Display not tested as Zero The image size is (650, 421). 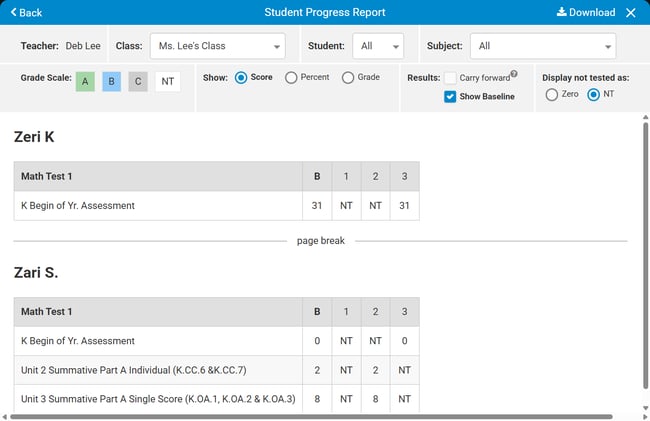tap(551, 94)
